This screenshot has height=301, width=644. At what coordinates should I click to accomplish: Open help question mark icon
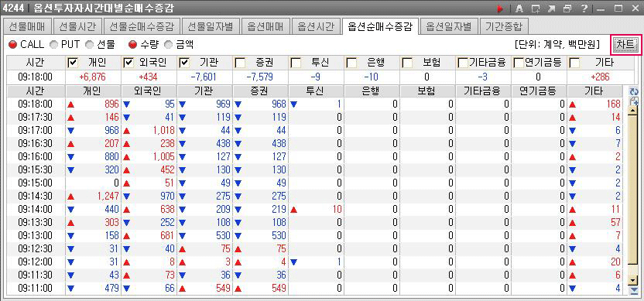pos(584,8)
